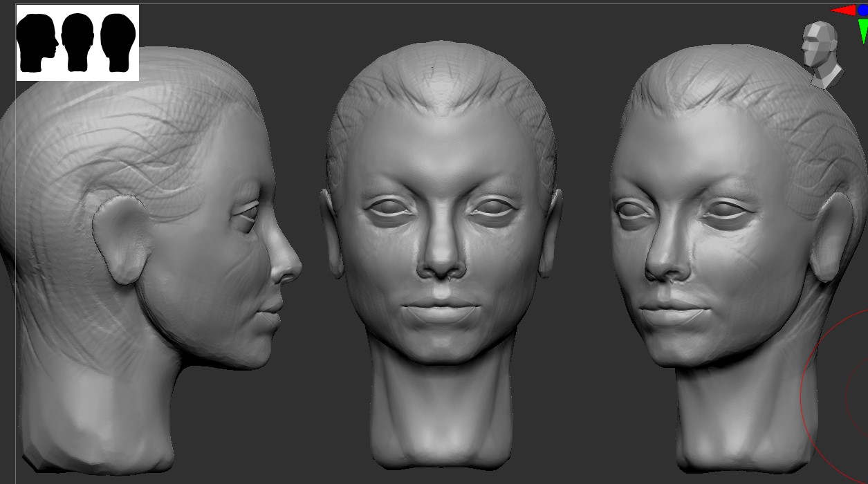Click the blue Z-axis dot
Image resolution: width=868 pixels, height=484 pixels.
tap(862, 10)
